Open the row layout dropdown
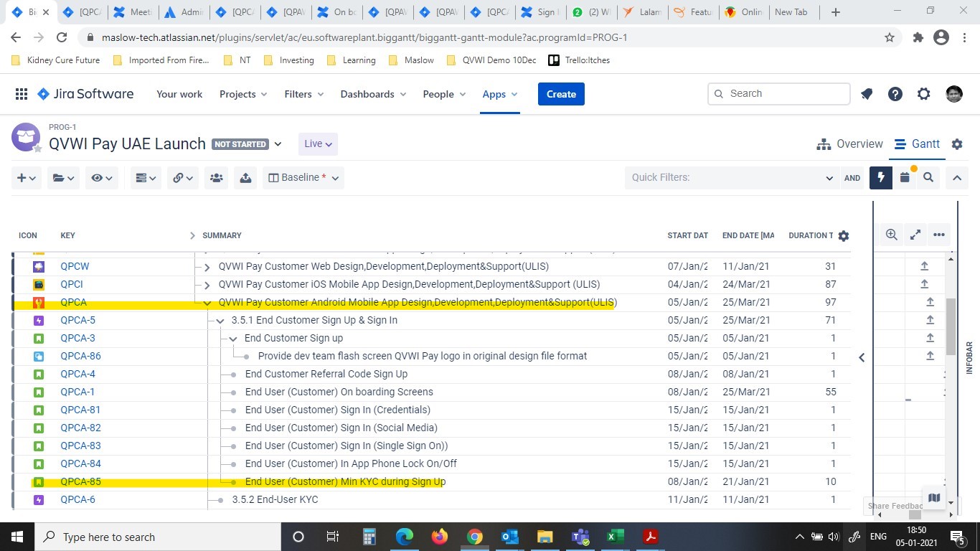This screenshot has height=551, width=980. click(146, 177)
